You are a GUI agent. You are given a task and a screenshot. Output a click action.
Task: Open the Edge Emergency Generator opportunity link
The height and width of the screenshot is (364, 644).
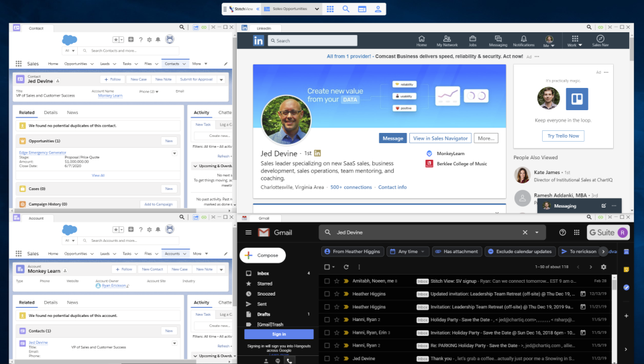tap(42, 152)
